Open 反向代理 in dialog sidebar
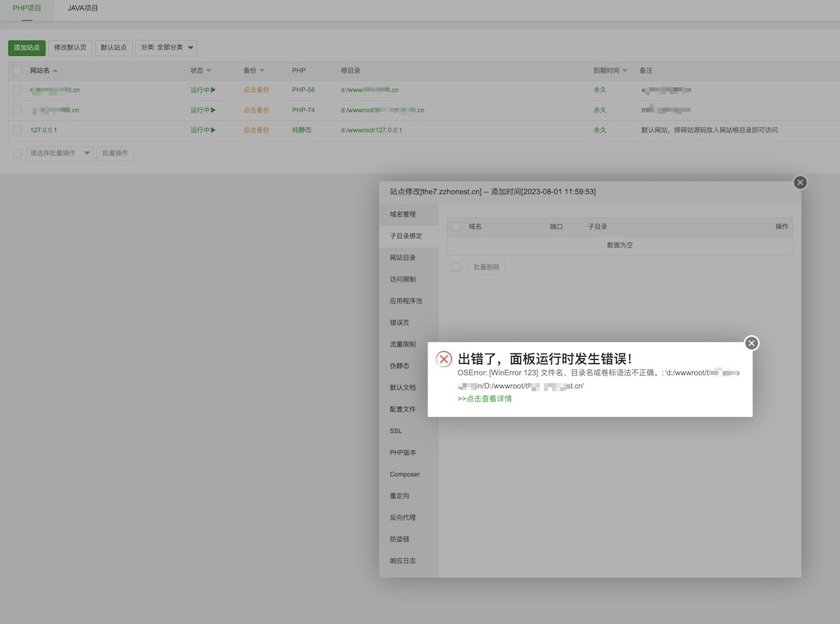The height and width of the screenshot is (624, 840). point(409,518)
